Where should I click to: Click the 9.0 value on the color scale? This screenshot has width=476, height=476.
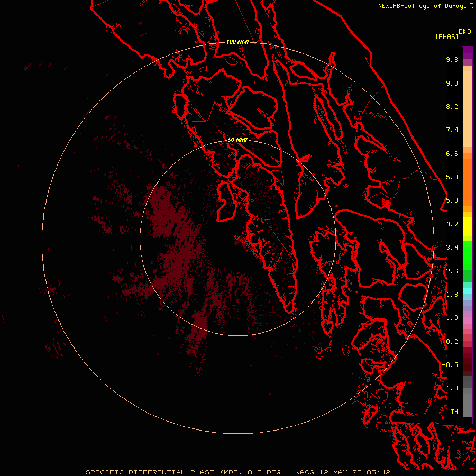tap(452, 83)
